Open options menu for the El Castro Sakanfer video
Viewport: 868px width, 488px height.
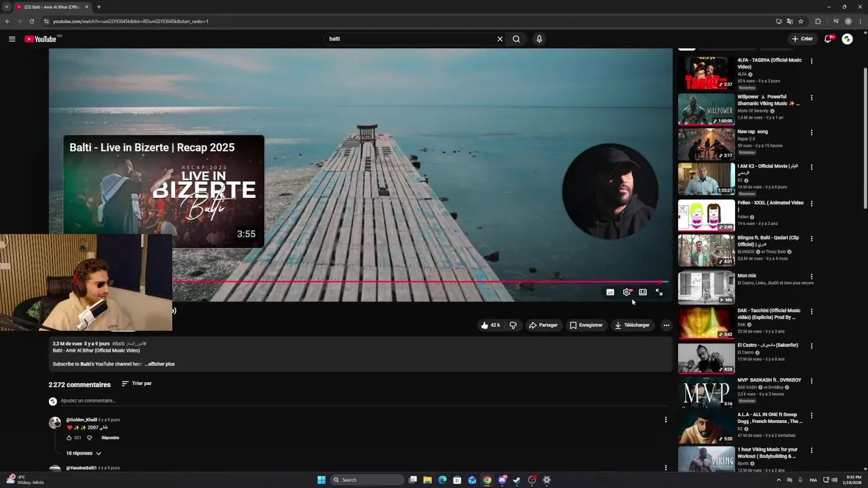pyautogui.click(x=811, y=346)
